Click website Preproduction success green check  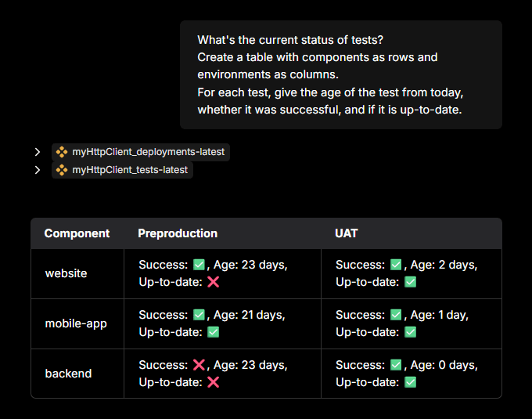pyautogui.click(x=199, y=265)
